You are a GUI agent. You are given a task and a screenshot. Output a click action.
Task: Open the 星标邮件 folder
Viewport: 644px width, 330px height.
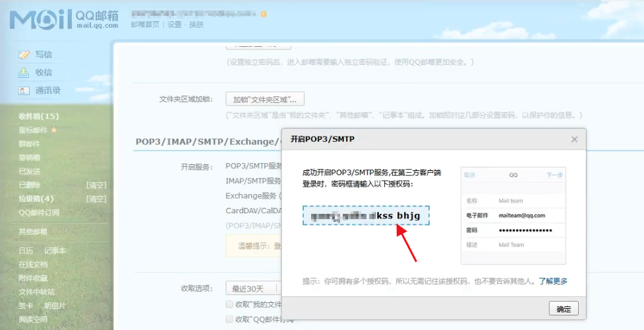[33, 130]
